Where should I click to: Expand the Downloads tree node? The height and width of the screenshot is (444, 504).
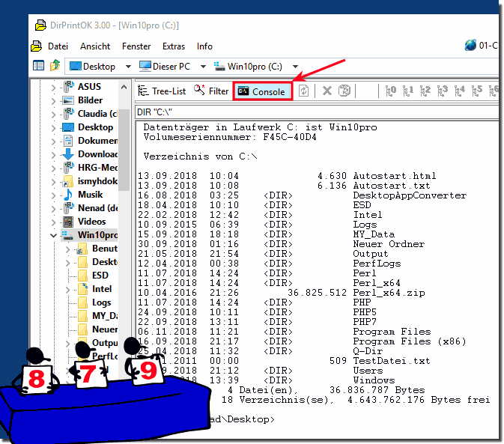click(x=53, y=154)
